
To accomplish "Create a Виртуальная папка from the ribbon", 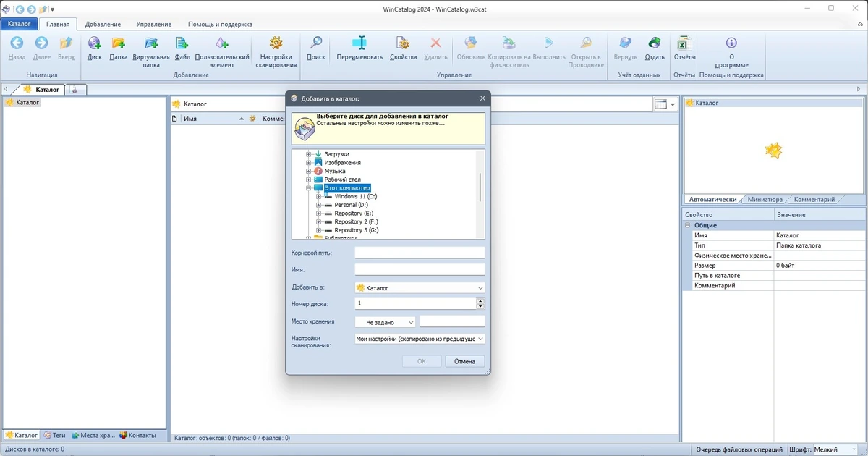I will pyautogui.click(x=151, y=51).
